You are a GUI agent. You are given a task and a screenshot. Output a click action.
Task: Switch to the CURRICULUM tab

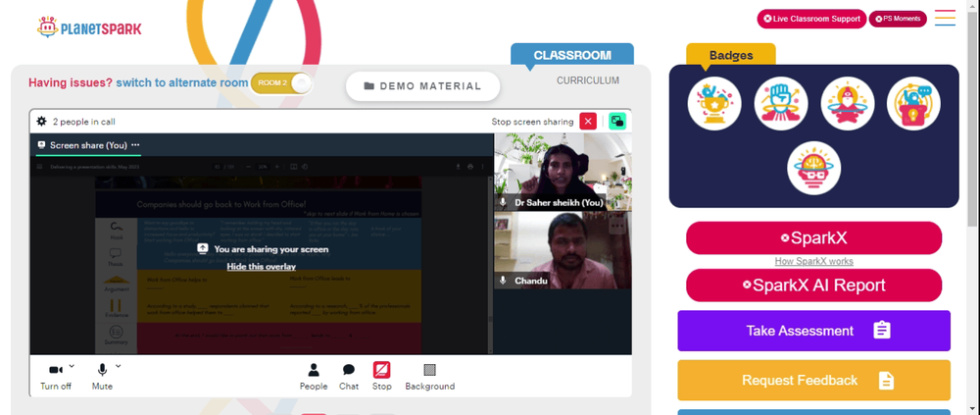point(587,80)
